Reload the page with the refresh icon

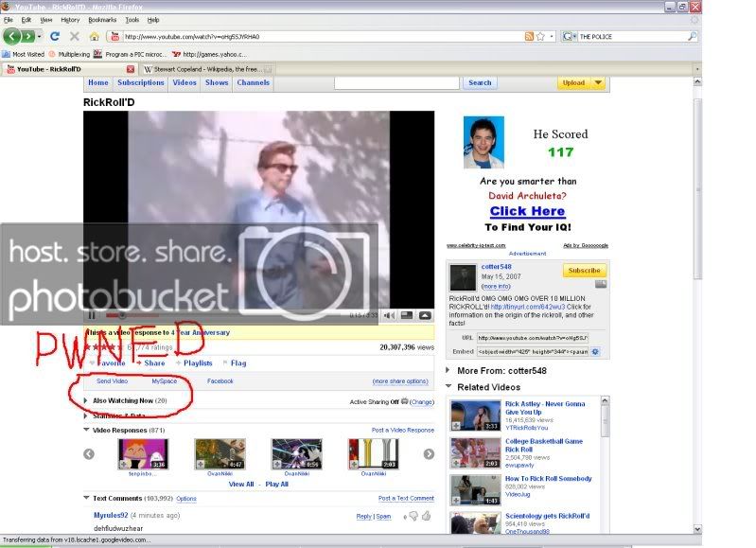[55, 36]
